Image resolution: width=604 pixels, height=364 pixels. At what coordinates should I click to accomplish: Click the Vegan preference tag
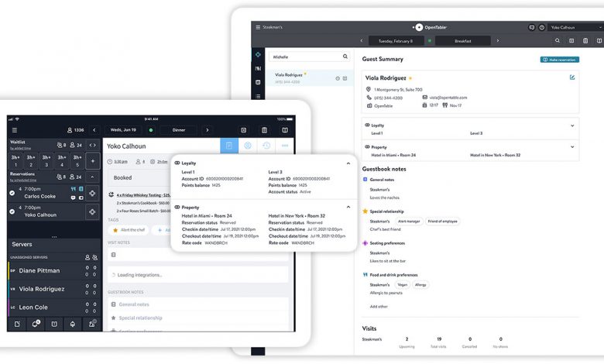tap(403, 285)
